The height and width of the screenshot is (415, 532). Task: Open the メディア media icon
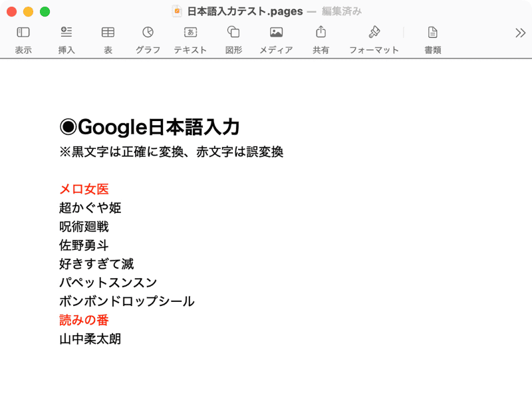tap(276, 32)
